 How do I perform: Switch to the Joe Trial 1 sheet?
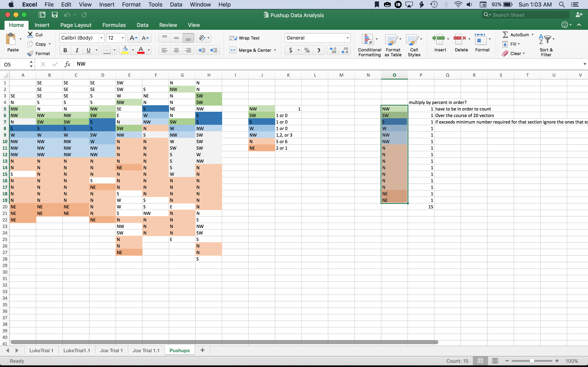[111, 350]
